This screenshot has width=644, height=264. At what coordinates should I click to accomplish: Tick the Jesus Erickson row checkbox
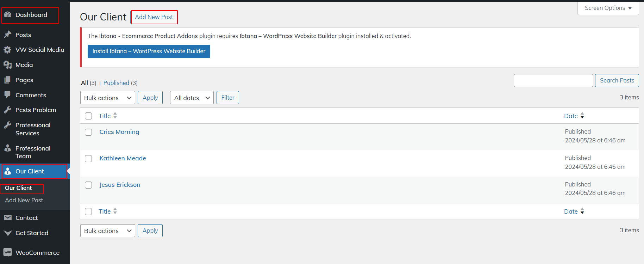(88, 185)
